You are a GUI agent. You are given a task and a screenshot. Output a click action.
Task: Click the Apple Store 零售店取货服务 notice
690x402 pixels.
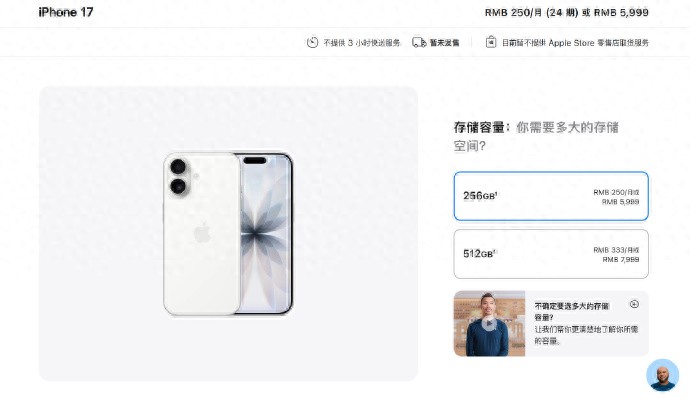point(576,43)
